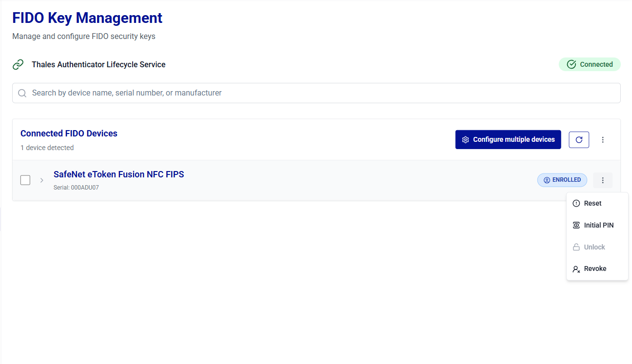Open the SafeNet eToken row three-dot menu
The width and height of the screenshot is (632, 364).
(603, 180)
